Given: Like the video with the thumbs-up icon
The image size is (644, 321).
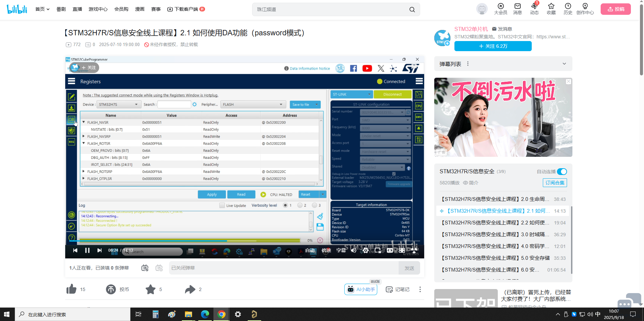Looking at the screenshot, I should pyautogui.click(x=71, y=289).
